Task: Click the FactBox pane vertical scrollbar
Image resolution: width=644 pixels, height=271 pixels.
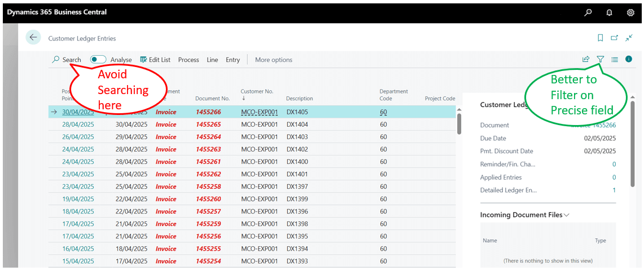Action: tap(634, 144)
